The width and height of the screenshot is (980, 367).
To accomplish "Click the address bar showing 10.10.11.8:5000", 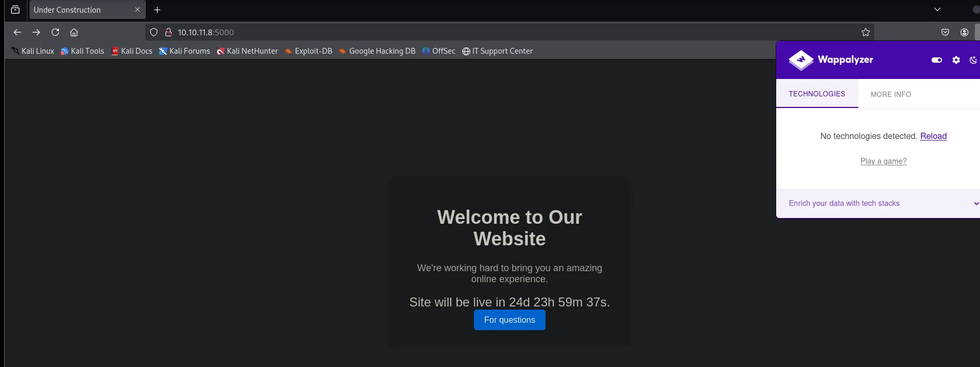I will pyautogui.click(x=510, y=32).
